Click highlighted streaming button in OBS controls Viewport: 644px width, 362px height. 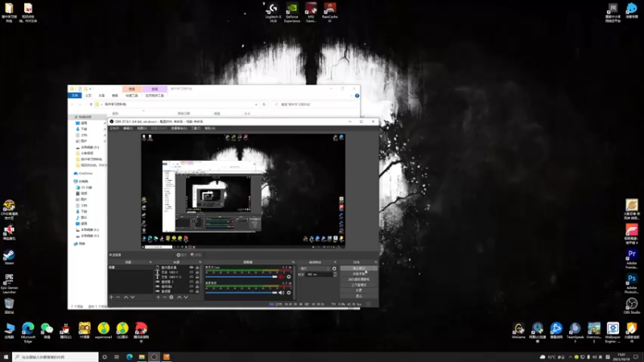click(358, 269)
